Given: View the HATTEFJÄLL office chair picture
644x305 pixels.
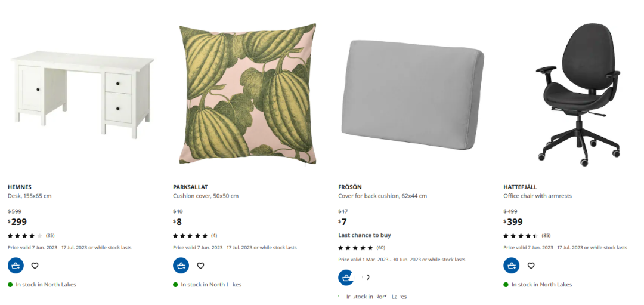Looking at the screenshot, I should tap(578, 94).
